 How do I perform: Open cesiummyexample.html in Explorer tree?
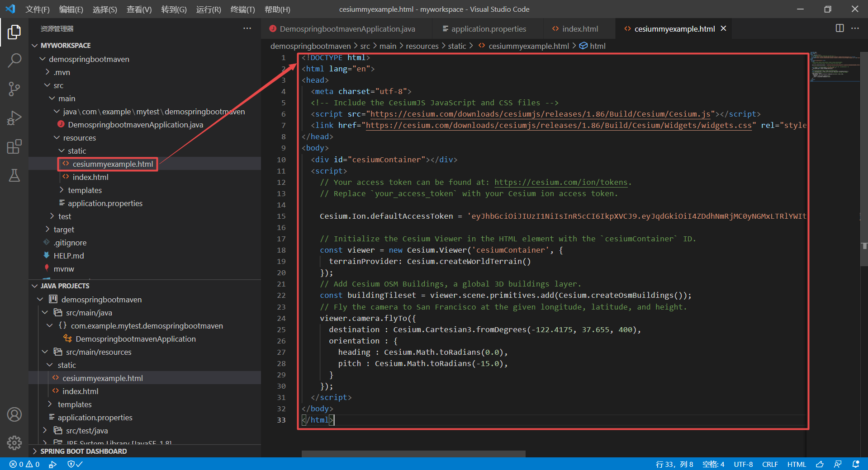pyautogui.click(x=113, y=164)
